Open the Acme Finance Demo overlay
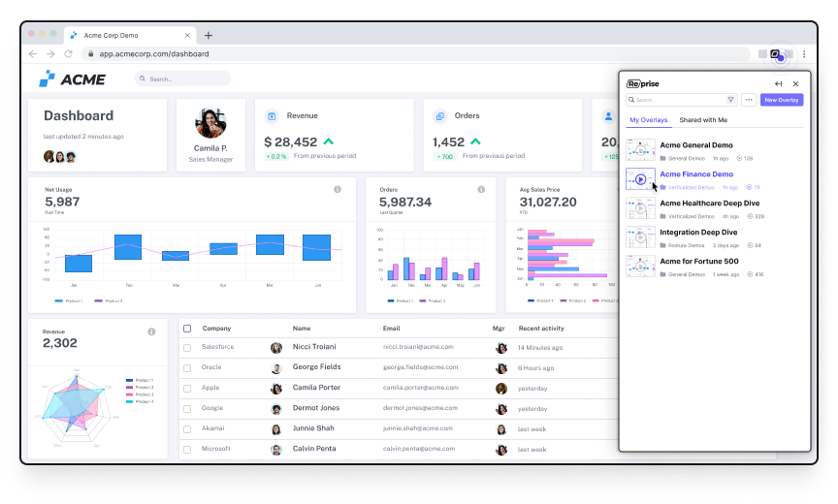 pyautogui.click(x=696, y=174)
